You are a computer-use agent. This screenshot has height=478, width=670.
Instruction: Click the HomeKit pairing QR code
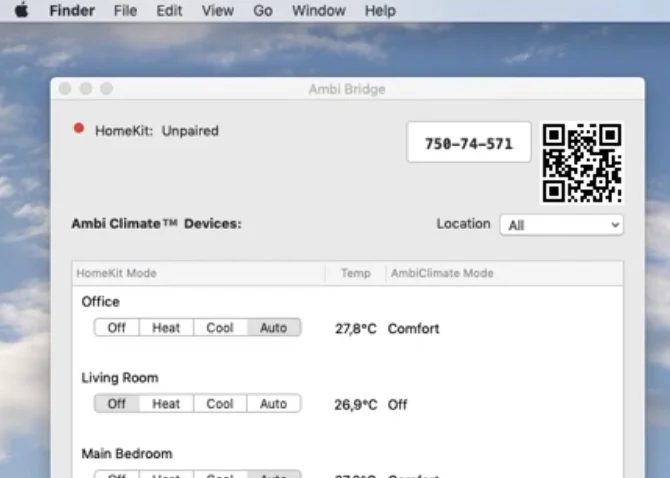[x=582, y=163]
